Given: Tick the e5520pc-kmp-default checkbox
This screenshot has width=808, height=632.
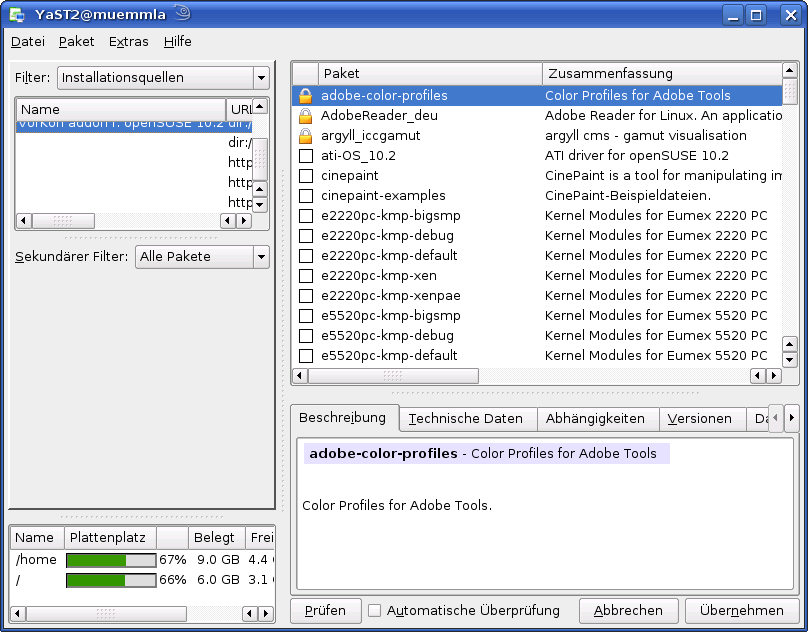Looking at the screenshot, I should tap(306, 356).
